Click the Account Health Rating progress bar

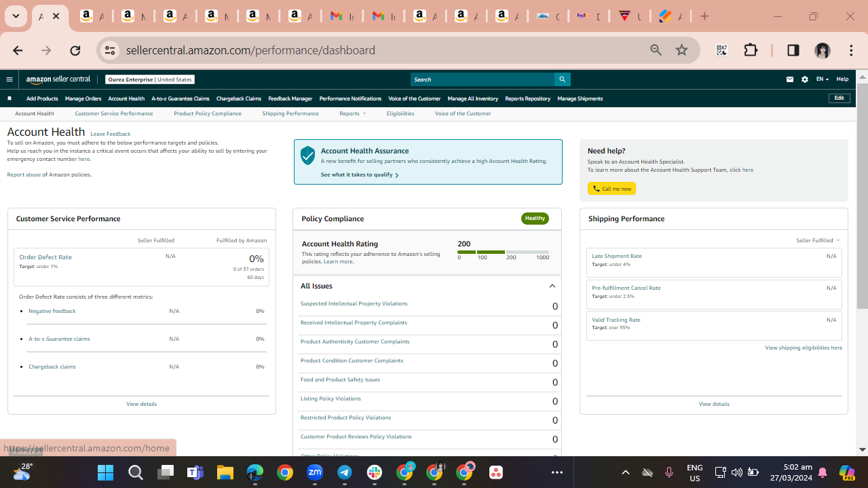(504, 252)
